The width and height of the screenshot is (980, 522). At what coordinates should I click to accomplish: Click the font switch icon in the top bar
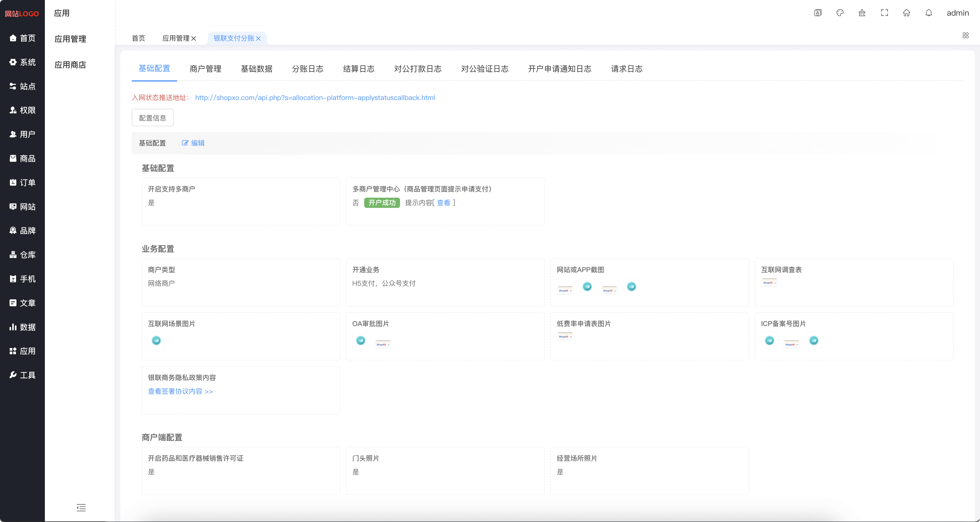pos(818,12)
